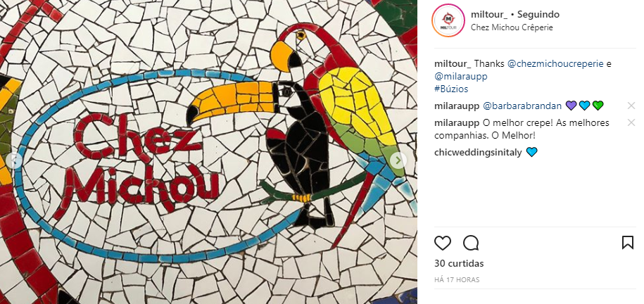Open the miltour_ username in header
Image resolution: width=644 pixels, height=304 pixels.
coord(489,14)
